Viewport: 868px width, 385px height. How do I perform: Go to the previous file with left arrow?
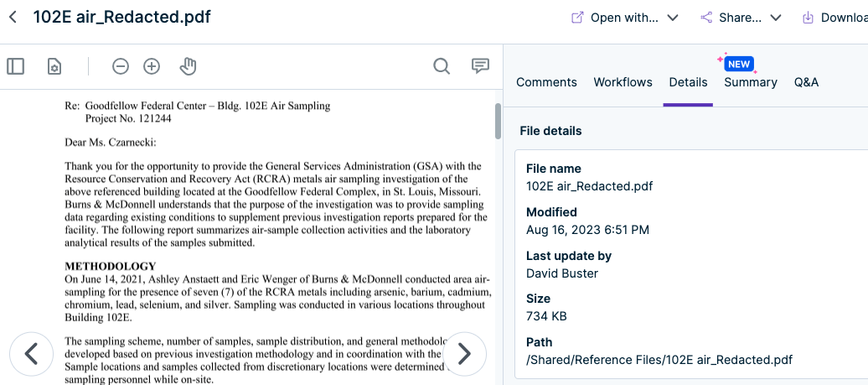32,353
